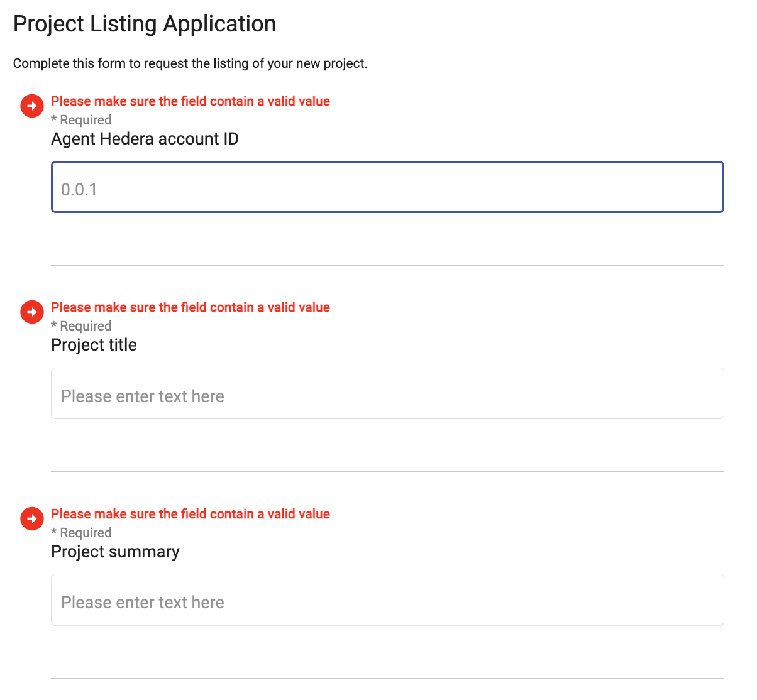Select the Project summary text input
This screenshot has height=700, width=757.
pos(387,600)
